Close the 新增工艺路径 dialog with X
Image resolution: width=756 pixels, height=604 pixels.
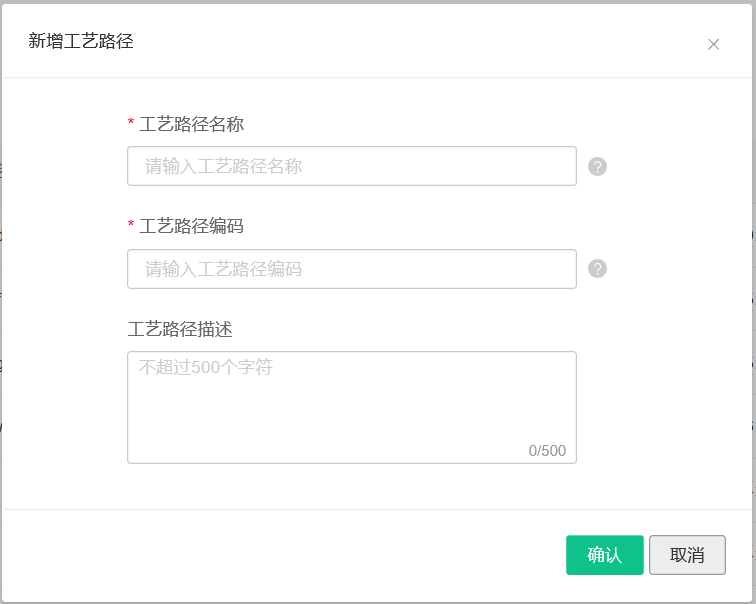tap(713, 44)
